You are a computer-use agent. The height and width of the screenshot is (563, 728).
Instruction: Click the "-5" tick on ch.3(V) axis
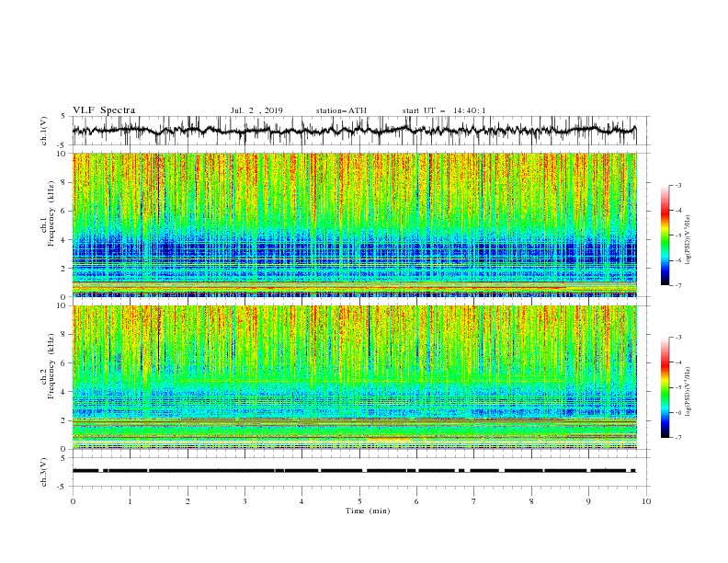pyautogui.click(x=61, y=487)
